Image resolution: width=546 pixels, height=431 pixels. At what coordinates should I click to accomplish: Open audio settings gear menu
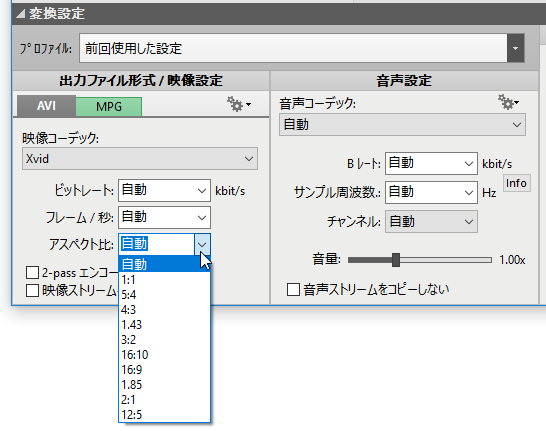click(508, 102)
